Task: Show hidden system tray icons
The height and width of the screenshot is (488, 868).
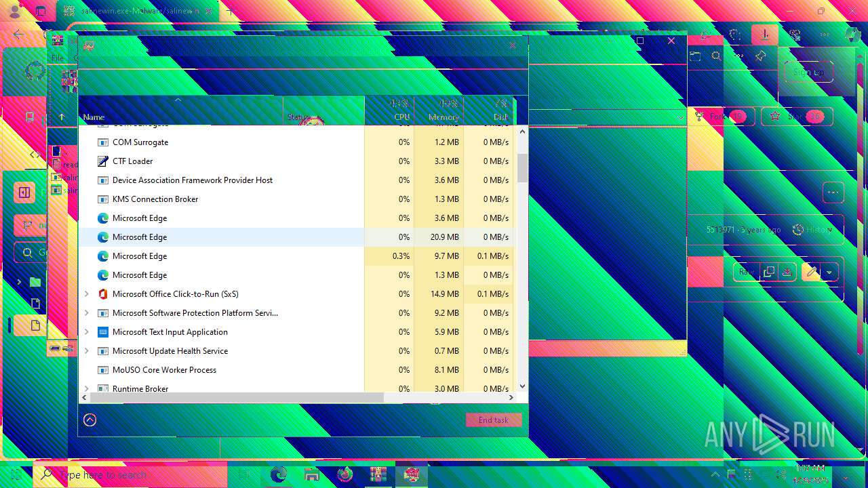Action: pyautogui.click(x=715, y=474)
